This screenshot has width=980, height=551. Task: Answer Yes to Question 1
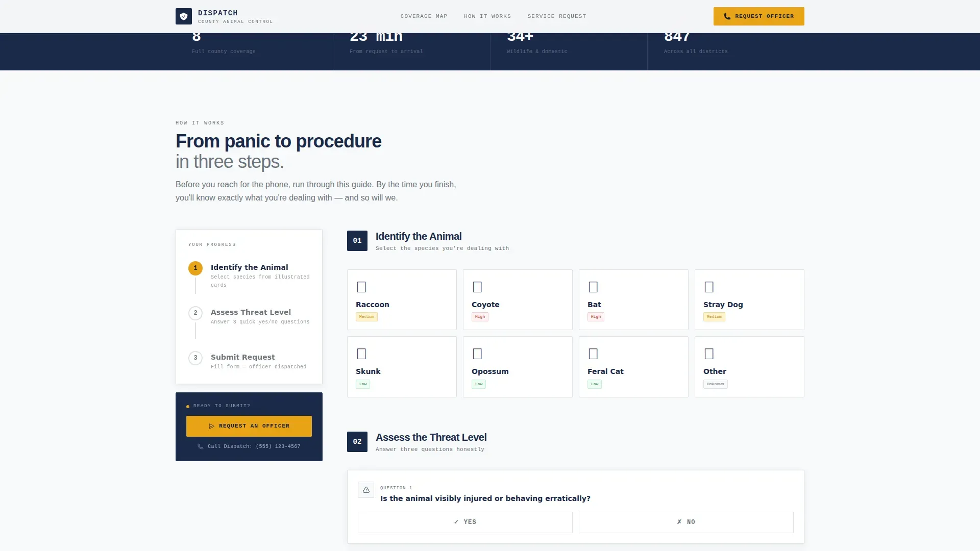pyautogui.click(x=465, y=522)
